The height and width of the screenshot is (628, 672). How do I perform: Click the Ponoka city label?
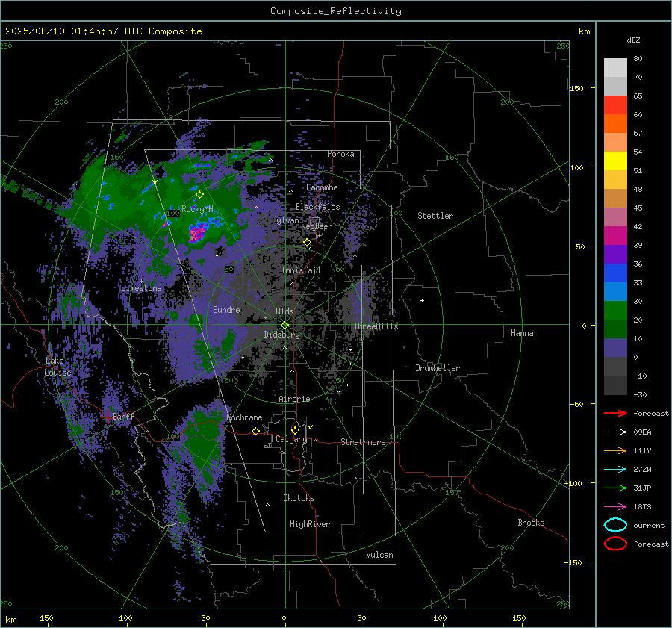point(340,154)
